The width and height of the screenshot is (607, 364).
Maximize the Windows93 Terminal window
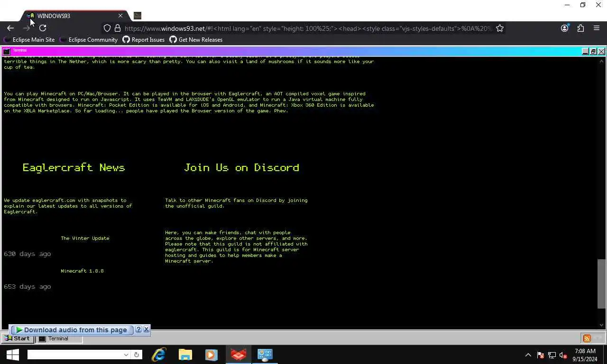coord(593,51)
